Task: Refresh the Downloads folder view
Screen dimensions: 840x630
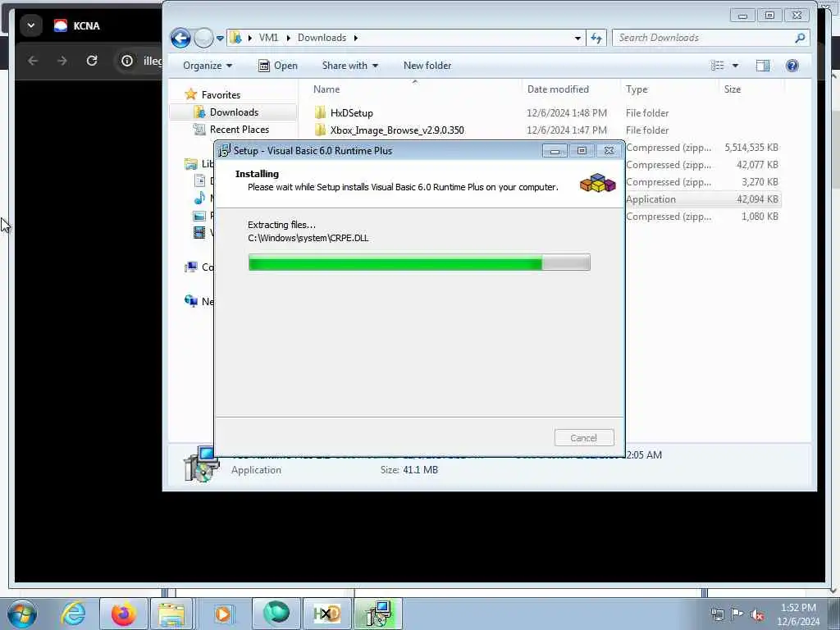Action: 596,38
